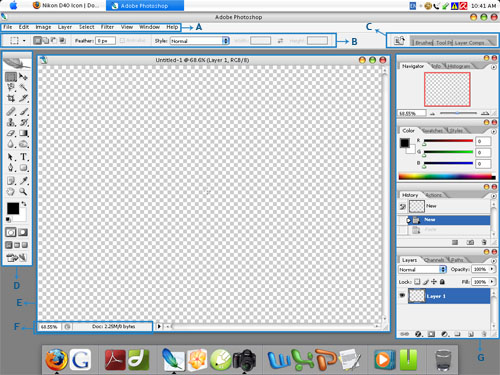Toggle Layer 1 visibility eye
Image resolution: width=500 pixels, height=375 pixels.
coord(402,296)
